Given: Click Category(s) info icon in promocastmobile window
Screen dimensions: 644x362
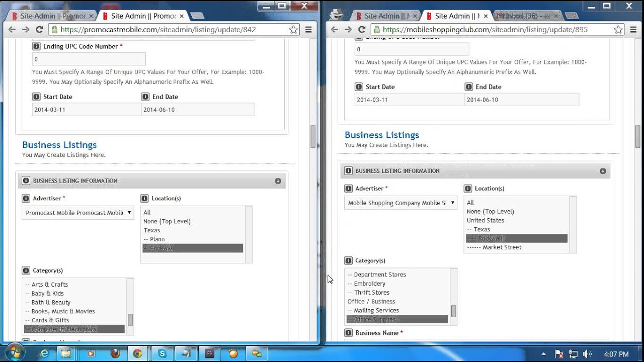Looking at the screenshot, I should tap(26, 270).
